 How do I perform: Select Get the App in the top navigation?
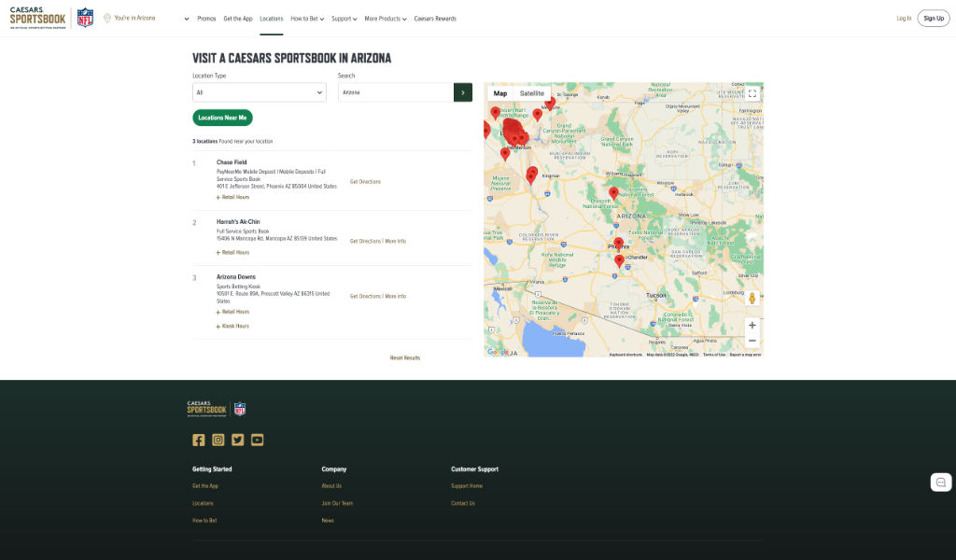(x=238, y=19)
